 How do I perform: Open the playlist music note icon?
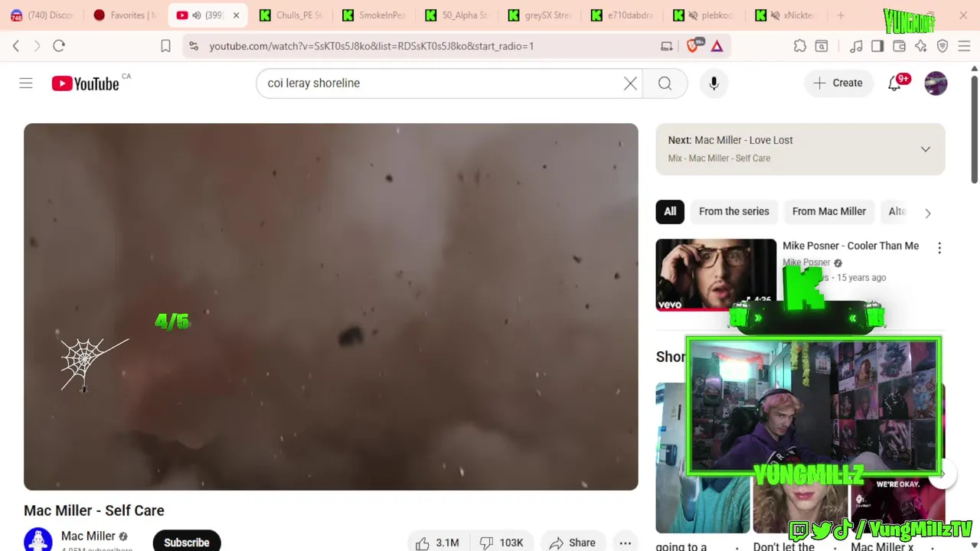coord(856,46)
